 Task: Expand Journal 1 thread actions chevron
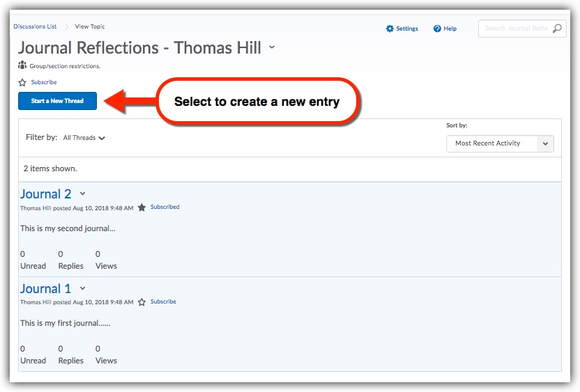pos(82,288)
